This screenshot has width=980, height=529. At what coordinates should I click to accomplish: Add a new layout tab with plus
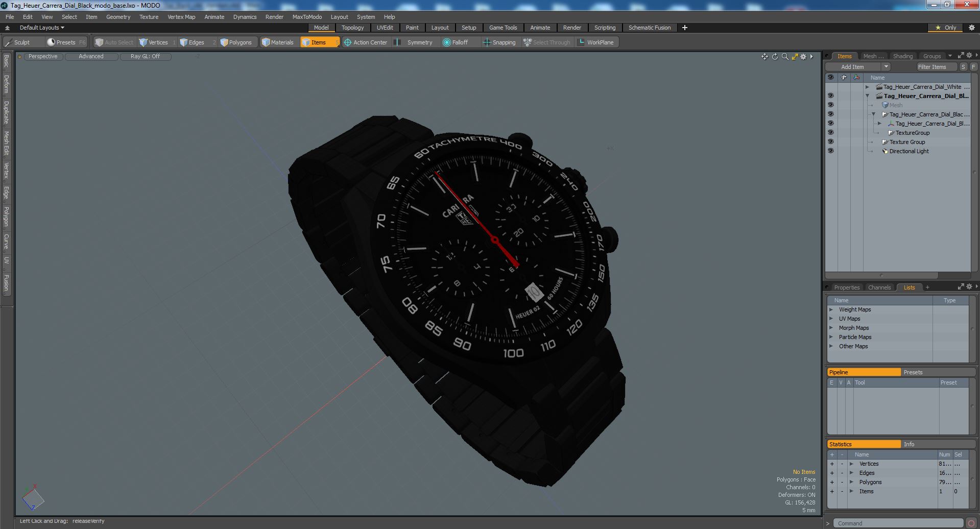click(x=685, y=28)
